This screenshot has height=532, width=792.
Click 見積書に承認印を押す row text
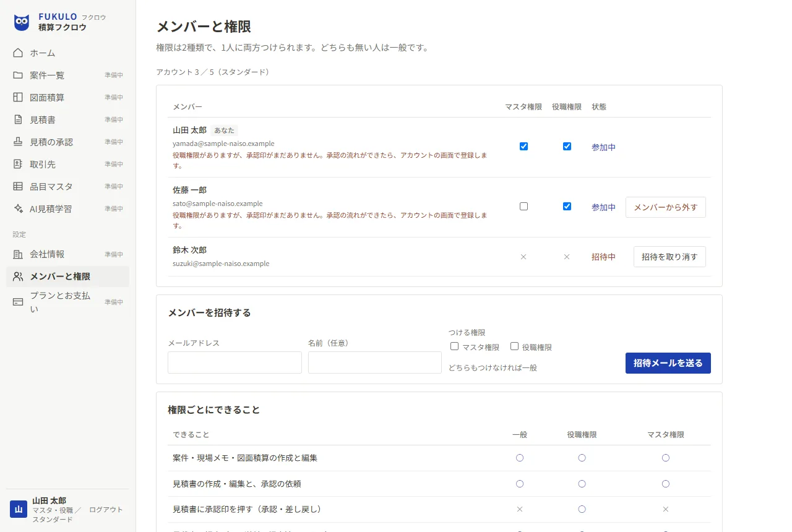point(247,509)
